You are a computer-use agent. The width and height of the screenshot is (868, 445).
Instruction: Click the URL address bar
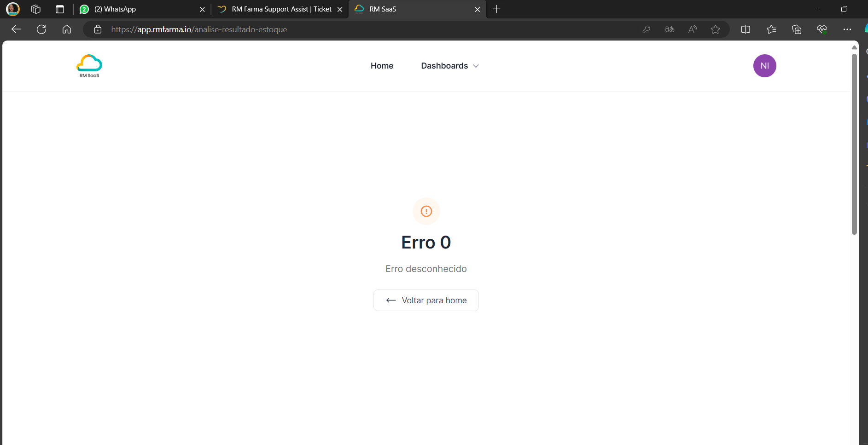coord(368,29)
